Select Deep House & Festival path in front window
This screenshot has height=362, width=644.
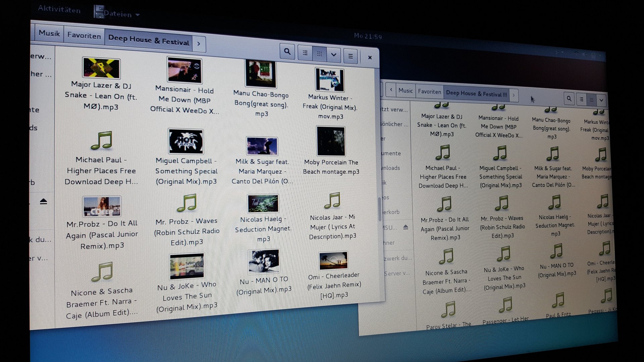[149, 40]
